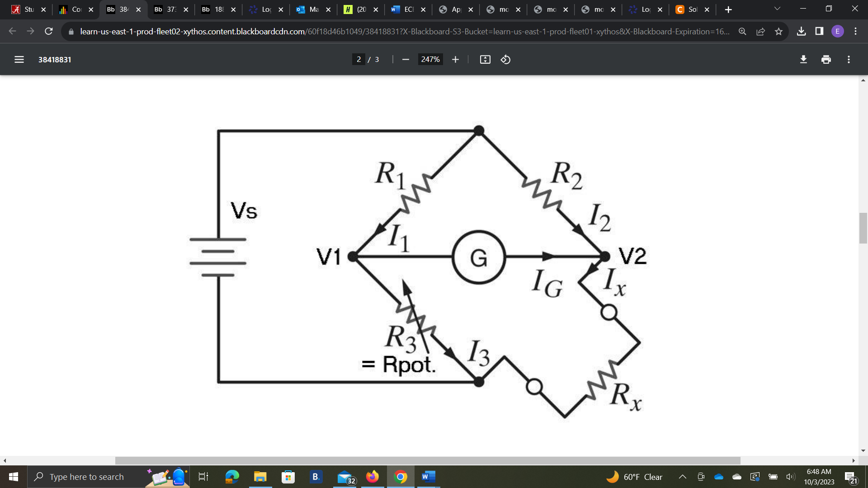Image resolution: width=868 pixels, height=488 pixels.
Task: Open the tab search dropdown chevron
Action: [777, 9]
